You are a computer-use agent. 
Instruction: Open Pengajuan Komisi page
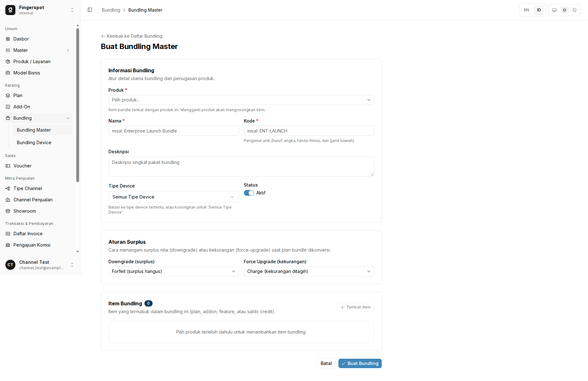[38, 245]
